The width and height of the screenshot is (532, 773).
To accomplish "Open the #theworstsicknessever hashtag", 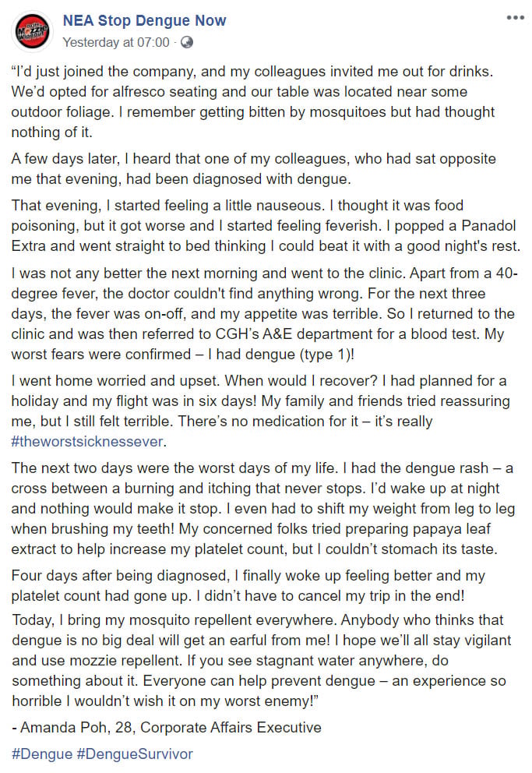I will click(89, 441).
